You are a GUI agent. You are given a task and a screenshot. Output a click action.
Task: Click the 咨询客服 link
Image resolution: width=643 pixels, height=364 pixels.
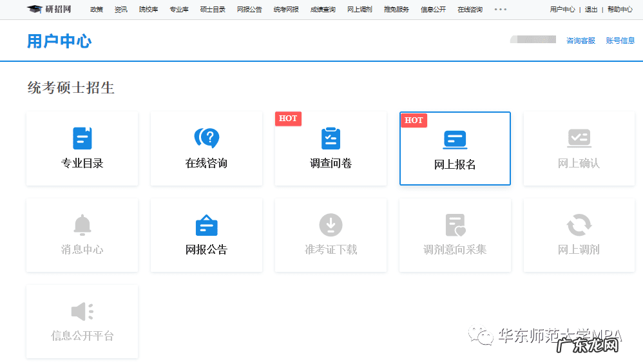[581, 41]
